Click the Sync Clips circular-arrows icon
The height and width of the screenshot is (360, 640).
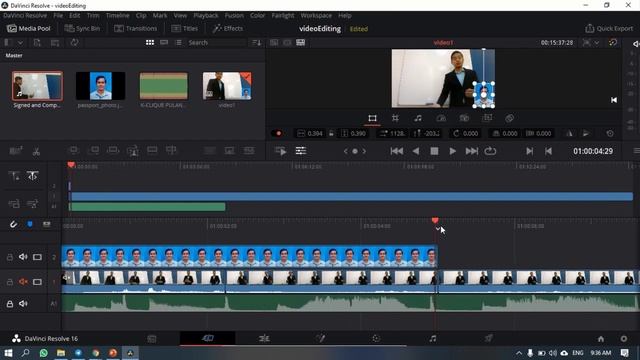coord(74,42)
